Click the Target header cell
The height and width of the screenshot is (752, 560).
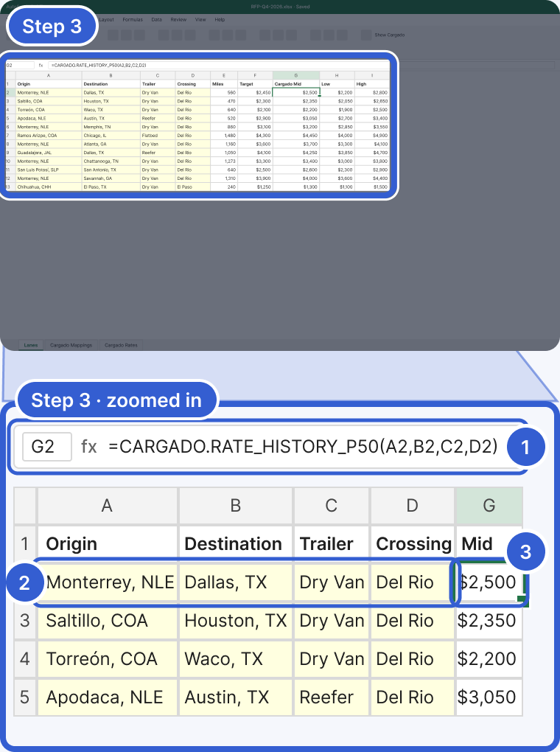tap(255, 84)
